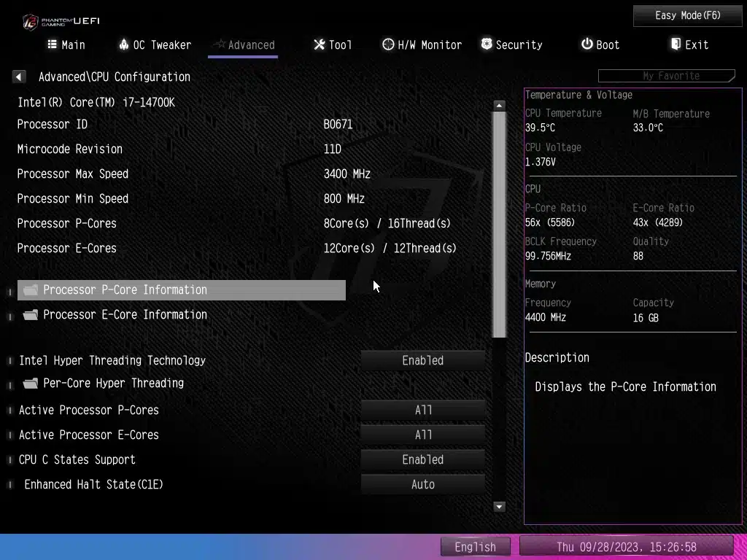
Task: Toggle CPU C States Support setting
Action: (423, 459)
